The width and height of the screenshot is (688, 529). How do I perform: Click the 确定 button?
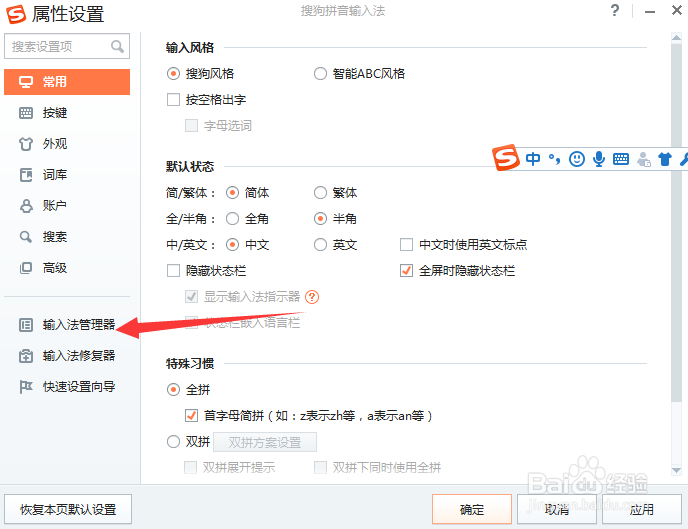472,509
